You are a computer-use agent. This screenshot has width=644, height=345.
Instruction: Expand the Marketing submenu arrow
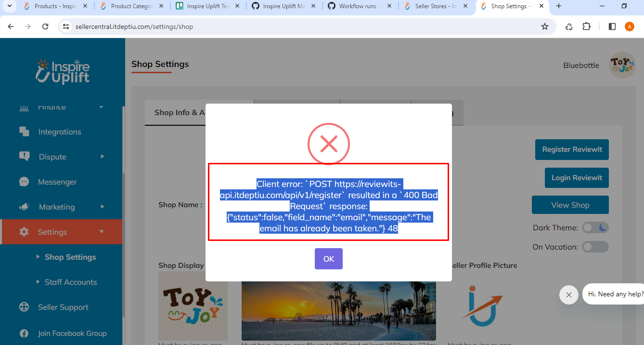click(x=102, y=207)
